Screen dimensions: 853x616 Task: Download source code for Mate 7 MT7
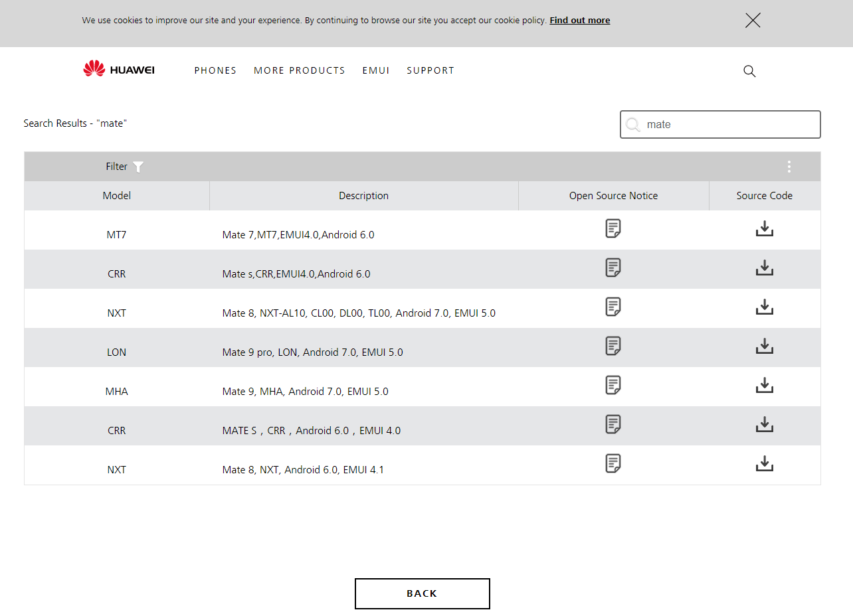click(765, 228)
